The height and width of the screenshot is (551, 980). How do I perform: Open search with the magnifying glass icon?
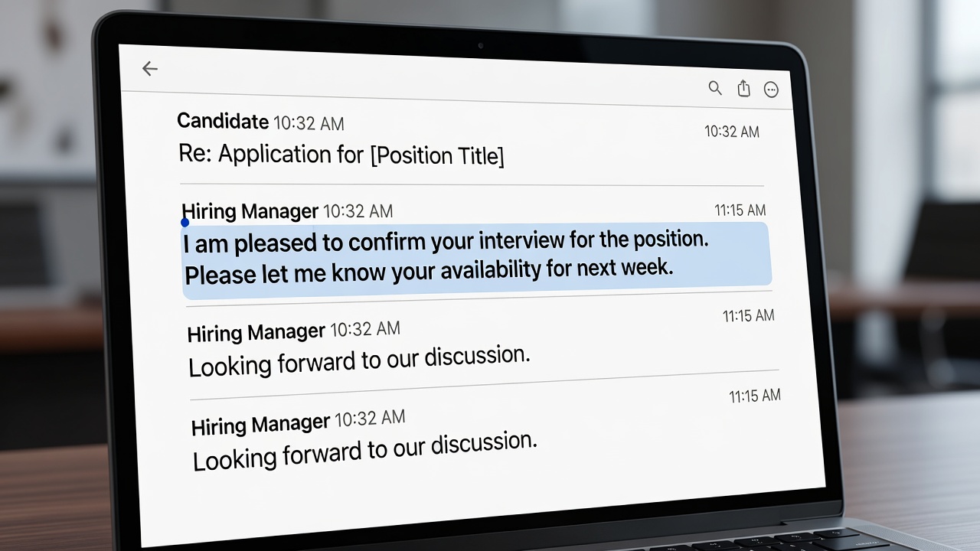[x=715, y=88]
